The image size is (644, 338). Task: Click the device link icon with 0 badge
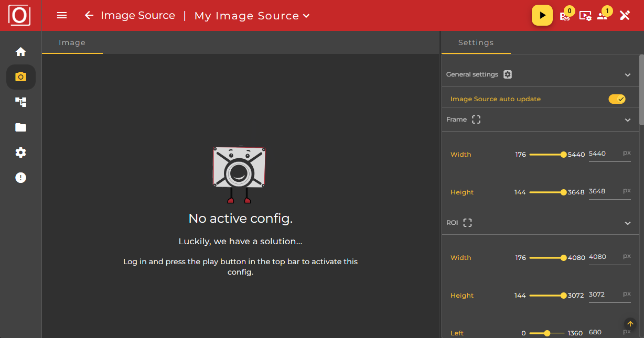point(565,16)
